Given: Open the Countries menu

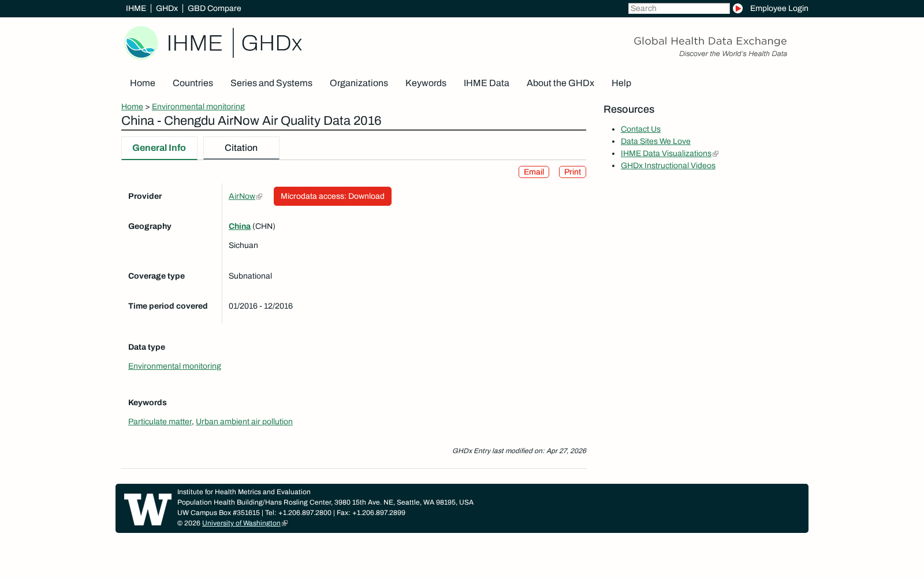Looking at the screenshot, I should click(193, 83).
